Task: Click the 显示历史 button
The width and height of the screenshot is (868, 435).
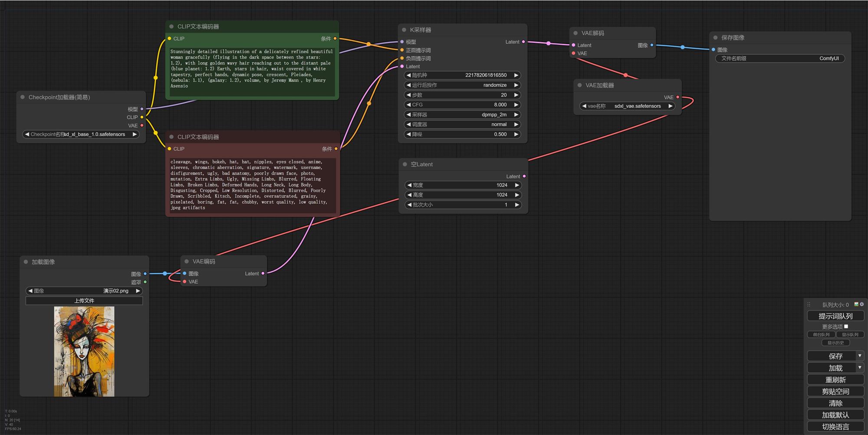Action: (x=835, y=343)
